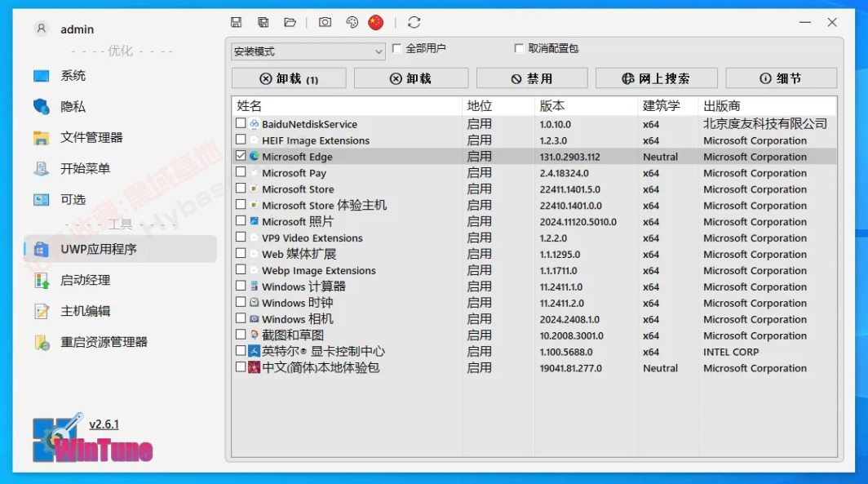Check the Microsoft Pay checkbox
This screenshot has height=484, width=868.
240,171
